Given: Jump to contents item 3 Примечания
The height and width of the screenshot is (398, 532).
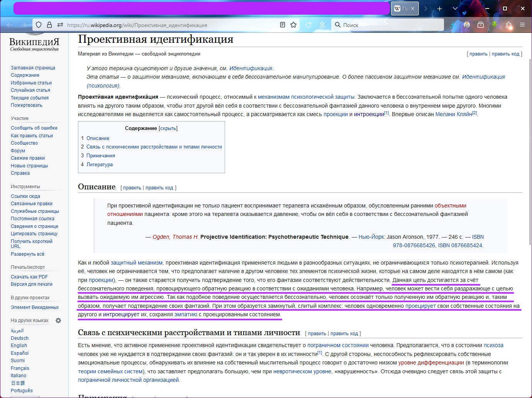Looking at the screenshot, I should click(x=101, y=156).
